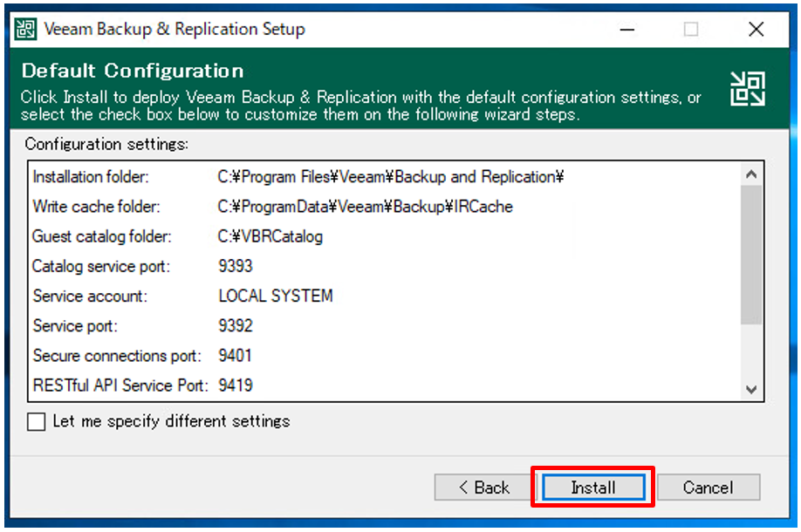
Task: Select the Installation folder row label
Action: (91, 177)
